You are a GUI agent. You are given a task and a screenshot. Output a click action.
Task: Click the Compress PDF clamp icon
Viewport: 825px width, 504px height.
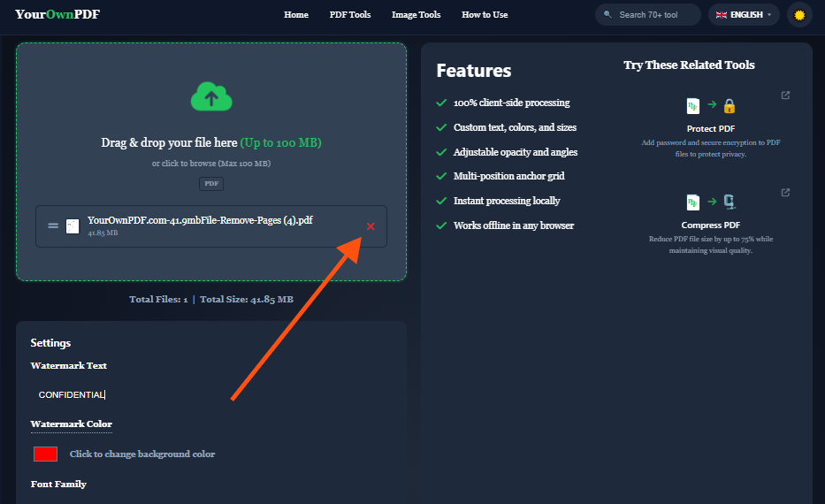click(730, 202)
